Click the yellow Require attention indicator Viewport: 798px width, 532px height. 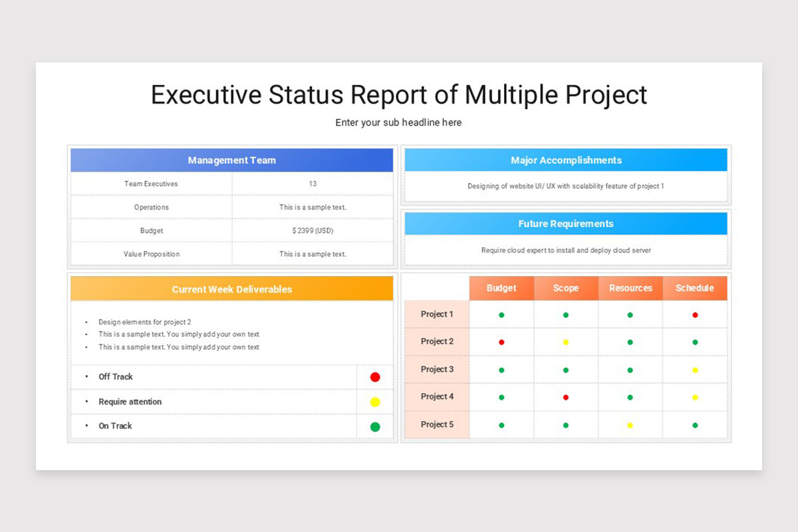(374, 401)
